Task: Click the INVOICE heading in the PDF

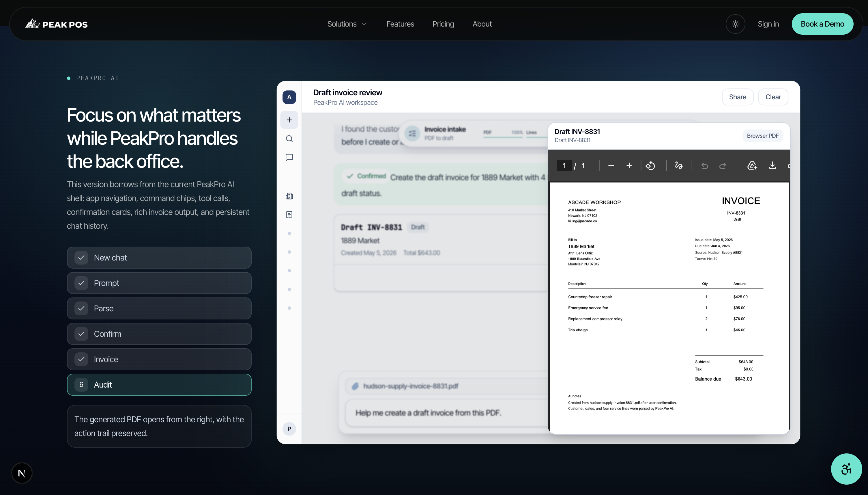Action: tap(741, 201)
